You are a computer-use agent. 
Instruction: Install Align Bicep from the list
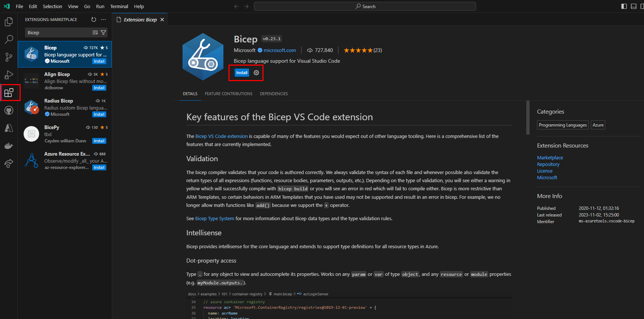click(x=99, y=88)
